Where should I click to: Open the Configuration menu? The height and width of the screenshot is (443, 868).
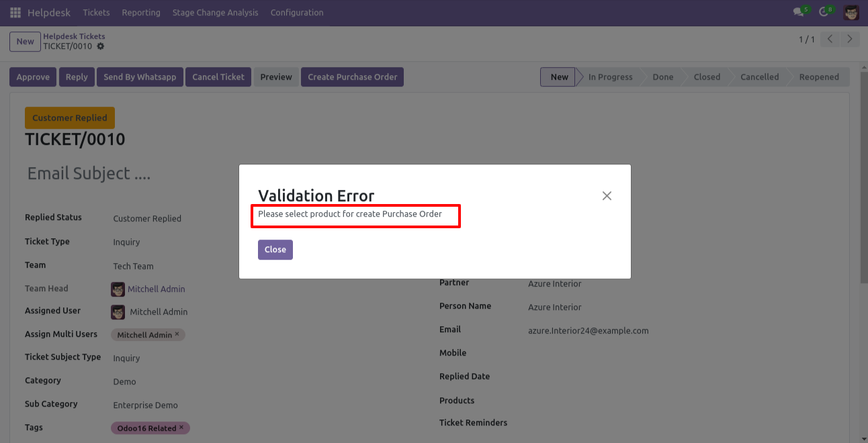297,13
